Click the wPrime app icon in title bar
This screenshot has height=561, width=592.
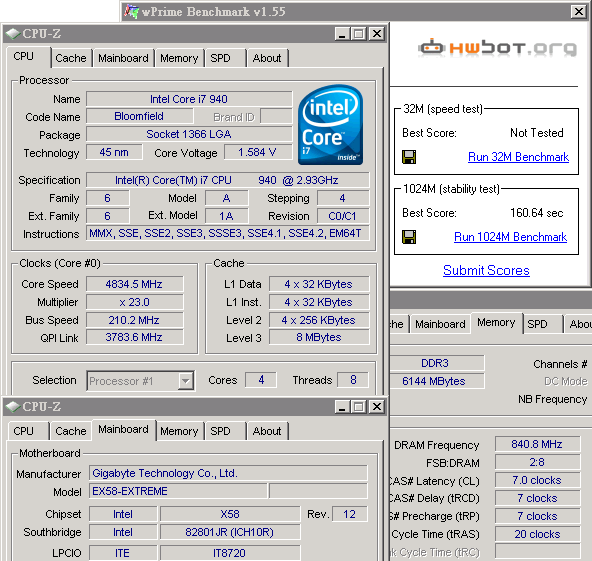(x=131, y=11)
